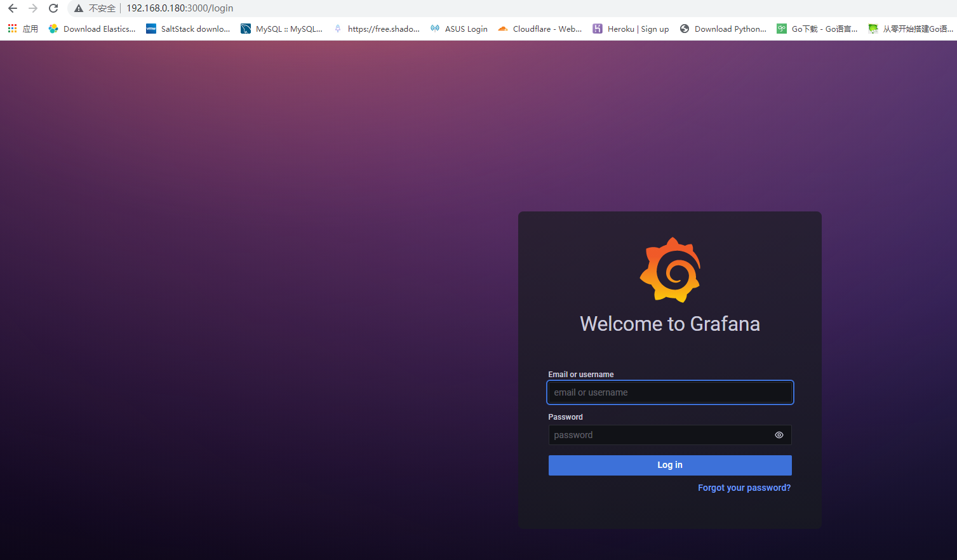Open the ASUS Login bookmark
This screenshot has height=560, width=957.
point(458,29)
